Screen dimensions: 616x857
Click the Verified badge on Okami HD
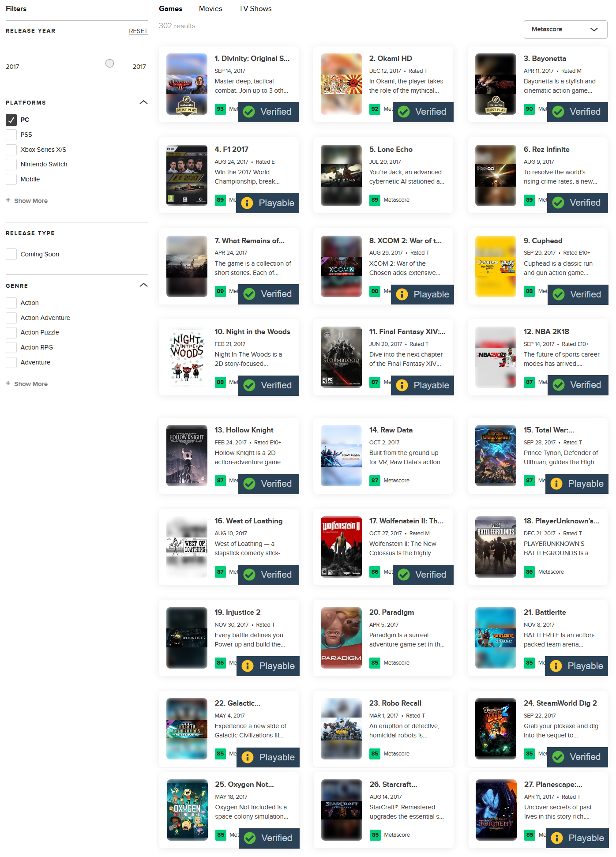(423, 112)
